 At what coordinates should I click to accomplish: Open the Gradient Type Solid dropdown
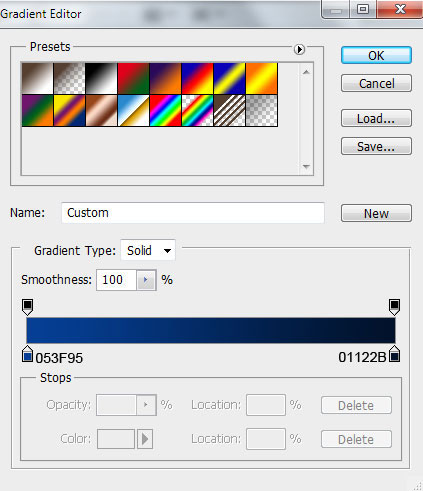tap(148, 250)
